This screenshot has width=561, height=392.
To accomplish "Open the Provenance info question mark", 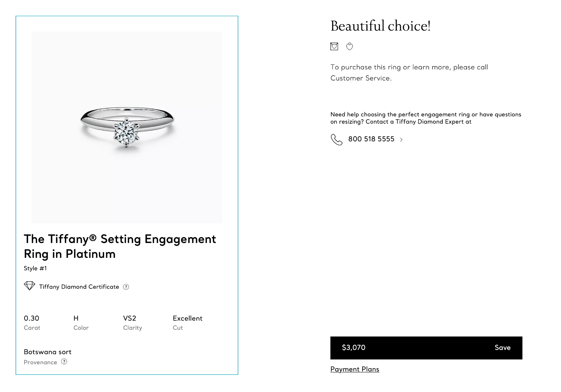I will [64, 362].
